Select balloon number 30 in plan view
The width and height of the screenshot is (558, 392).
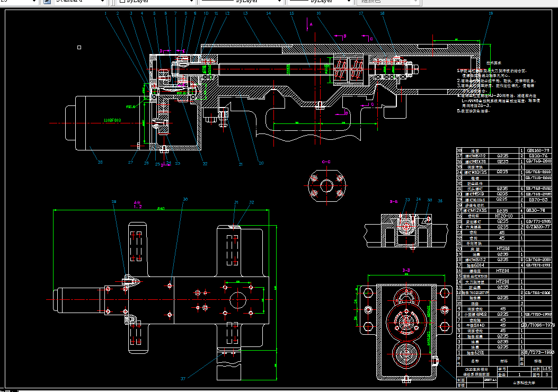[x=185, y=199]
